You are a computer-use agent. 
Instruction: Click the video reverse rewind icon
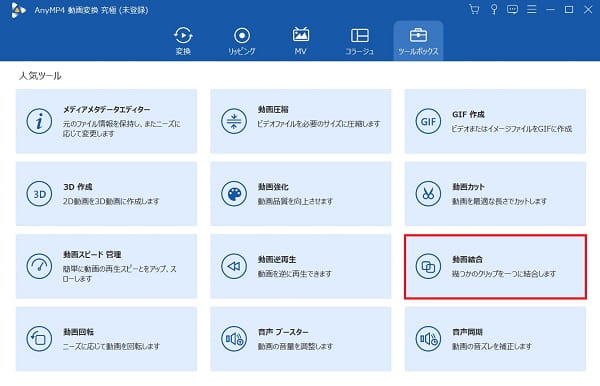234,266
